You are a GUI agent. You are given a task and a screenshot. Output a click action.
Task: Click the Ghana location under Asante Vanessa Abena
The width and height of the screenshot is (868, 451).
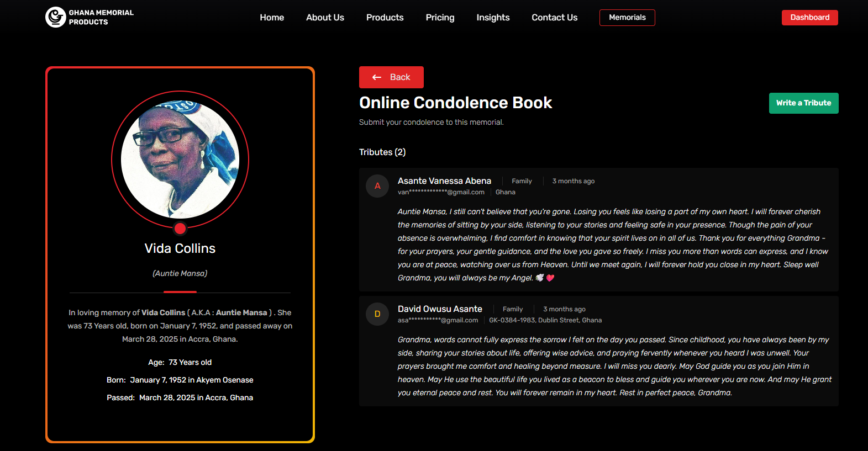[505, 192]
